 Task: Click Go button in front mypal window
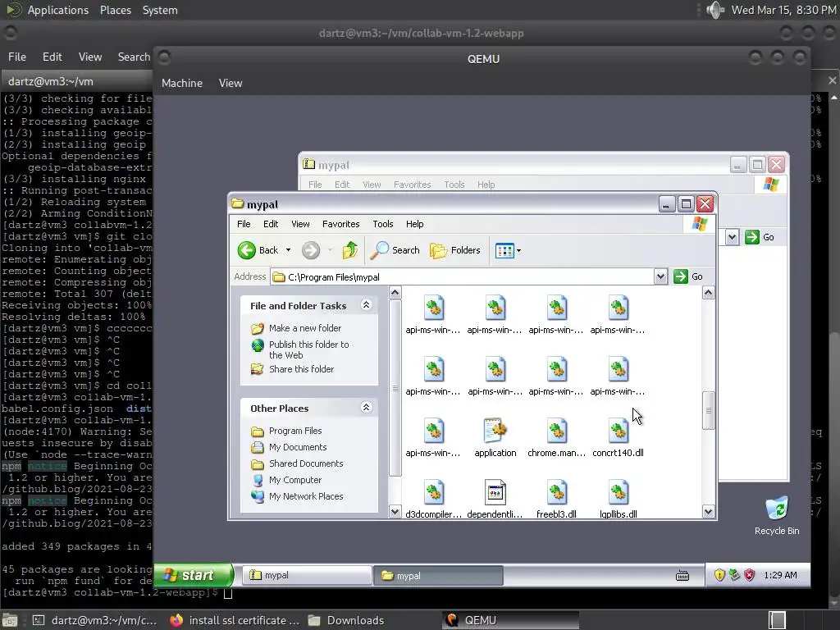pos(688,276)
